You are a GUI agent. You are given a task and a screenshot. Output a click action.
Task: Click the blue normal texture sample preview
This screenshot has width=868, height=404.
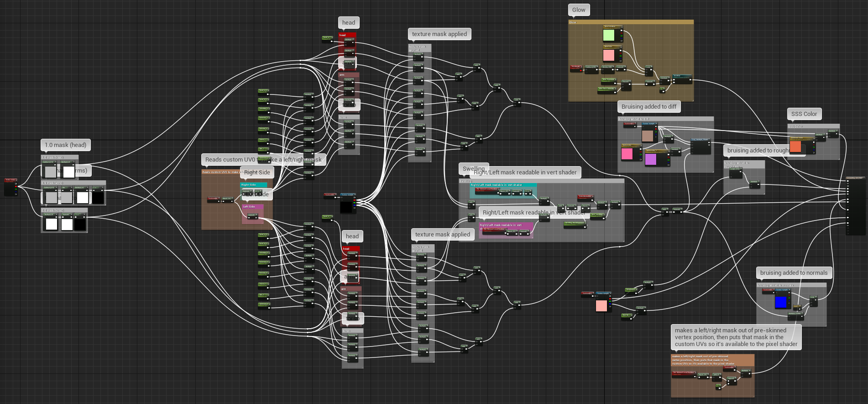[x=781, y=302]
